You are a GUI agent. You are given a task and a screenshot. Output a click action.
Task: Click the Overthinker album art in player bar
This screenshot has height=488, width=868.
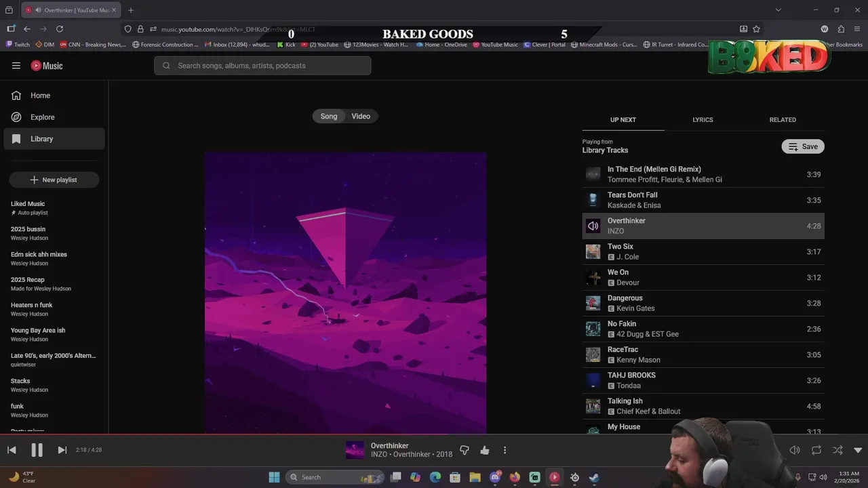[x=355, y=450]
